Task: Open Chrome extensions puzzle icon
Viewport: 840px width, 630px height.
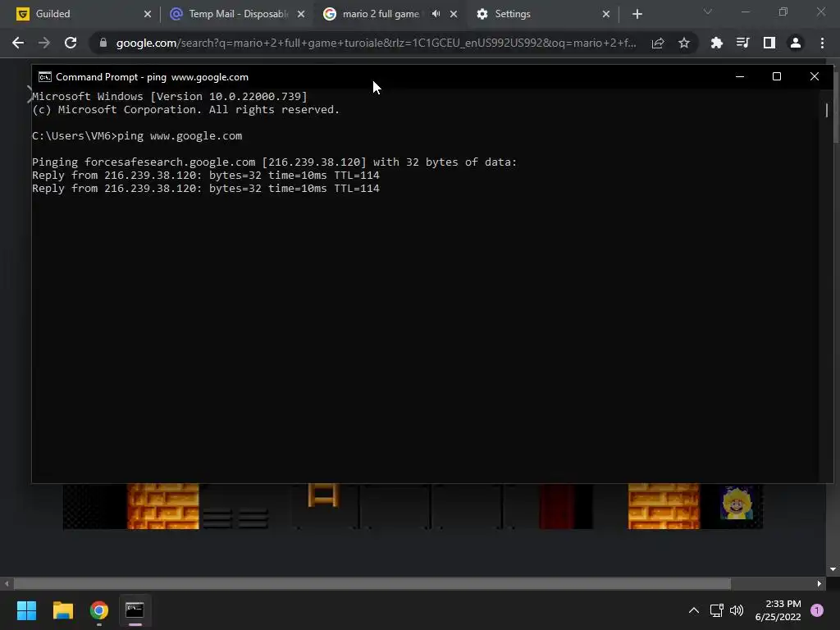Action: [716, 43]
